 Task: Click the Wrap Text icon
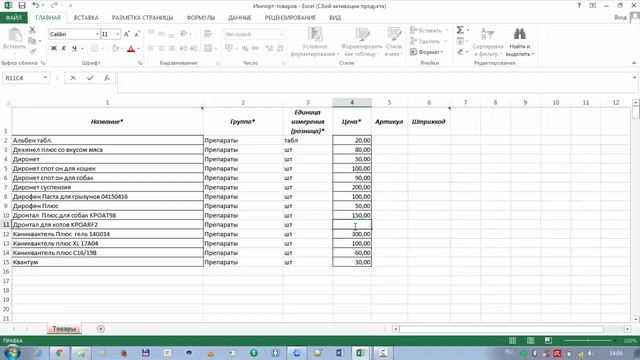(x=208, y=34)
